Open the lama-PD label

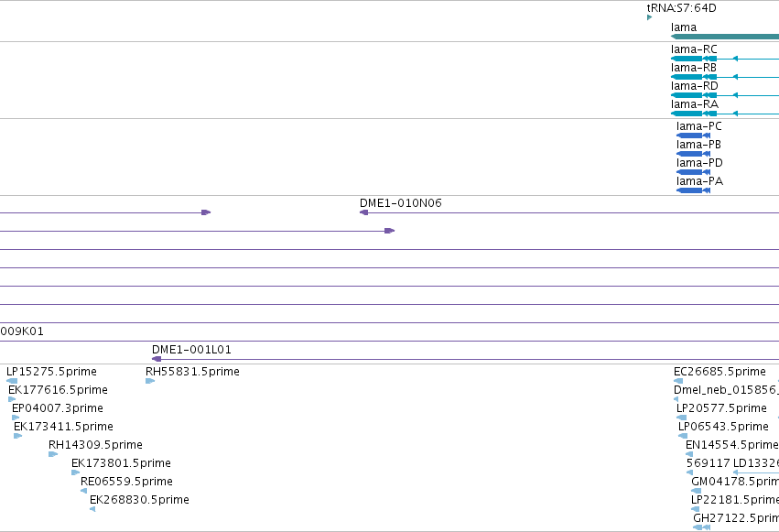point(699,163)
